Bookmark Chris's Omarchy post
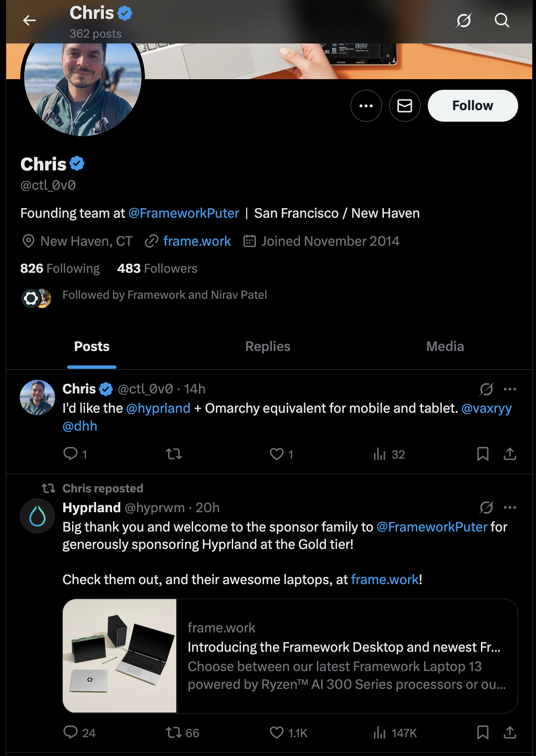Image resolution: width=536 pixels, height=756 pixels. (482, 454)
